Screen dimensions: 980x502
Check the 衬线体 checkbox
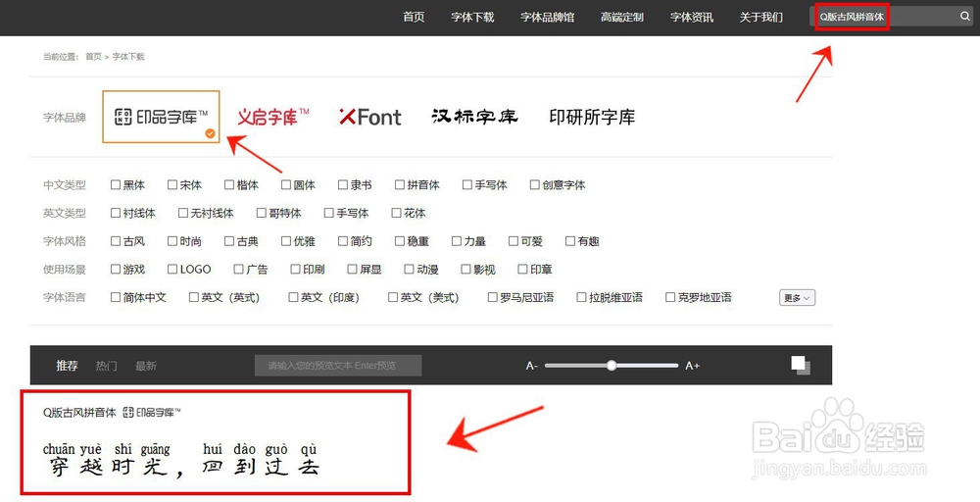click(x=116, y=213)
